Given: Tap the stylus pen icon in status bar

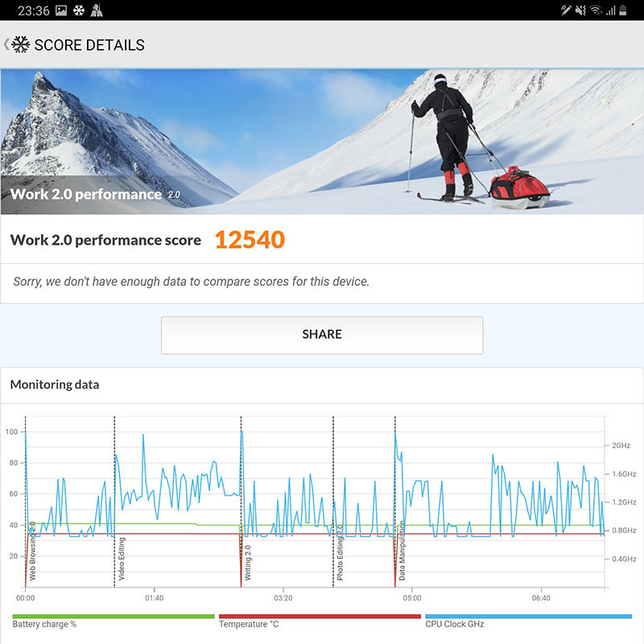Looking at the screenshot, I should pos(566,10).
